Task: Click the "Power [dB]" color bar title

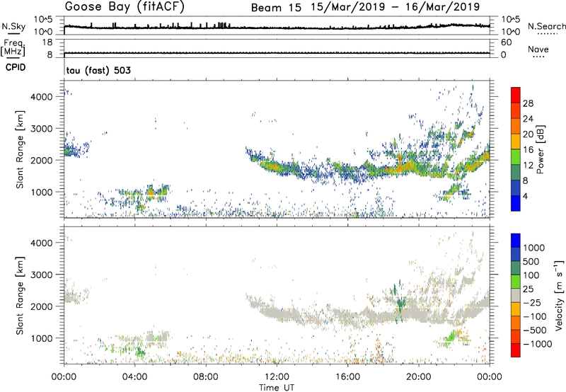Action: 540,149
